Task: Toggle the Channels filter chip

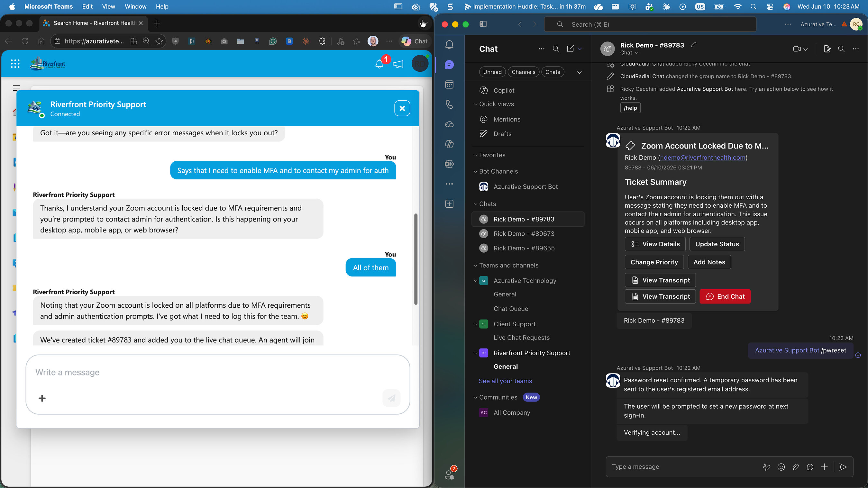Action: click(523, 72)
